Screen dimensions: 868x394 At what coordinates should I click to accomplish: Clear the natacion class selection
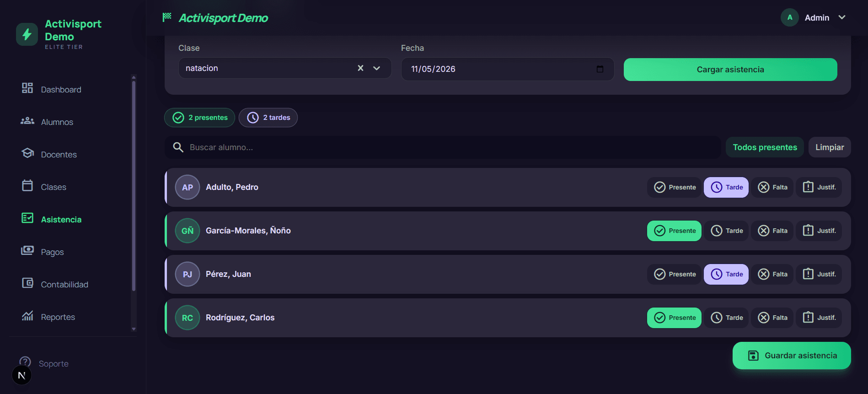(x=360, y=68)
